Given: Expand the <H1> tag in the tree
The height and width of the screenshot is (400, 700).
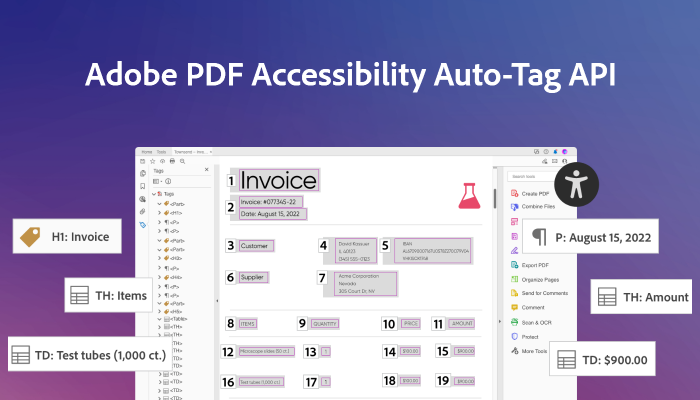Looking at the screenshot, I should click(159, 213).
